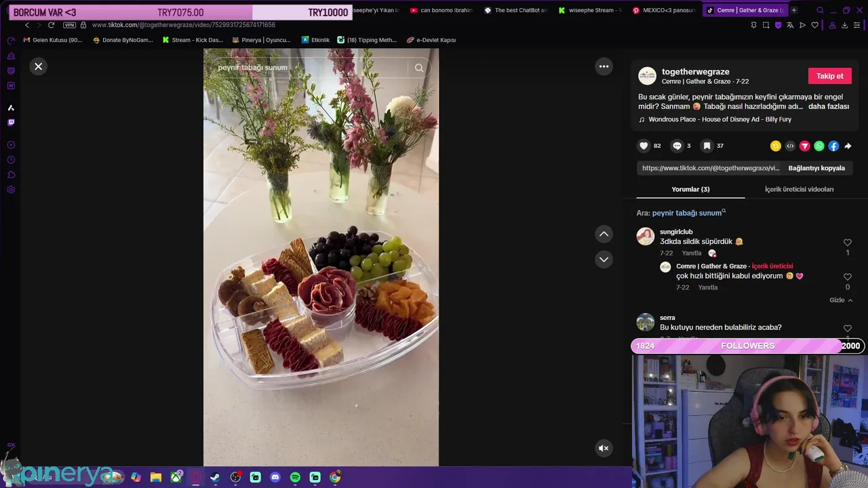Like serra's comment
Viewport: 868px width, 488px height.
point(847,329)
